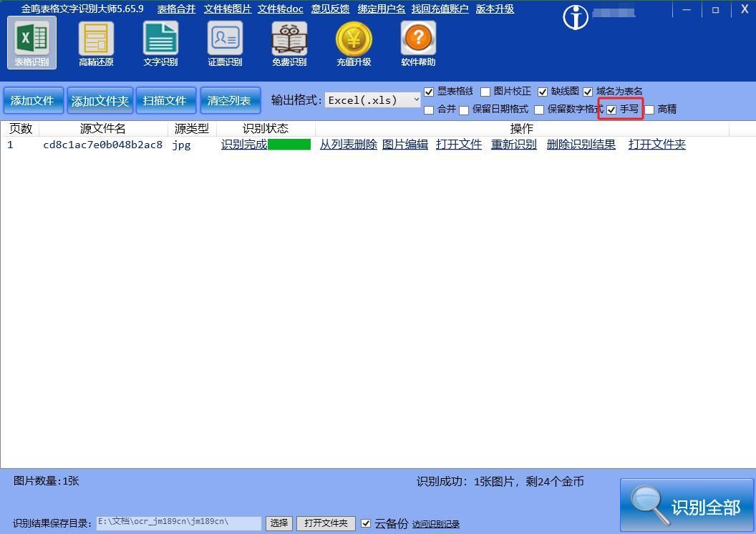Click the 从列表删除 link

click(x=349, y=144)
